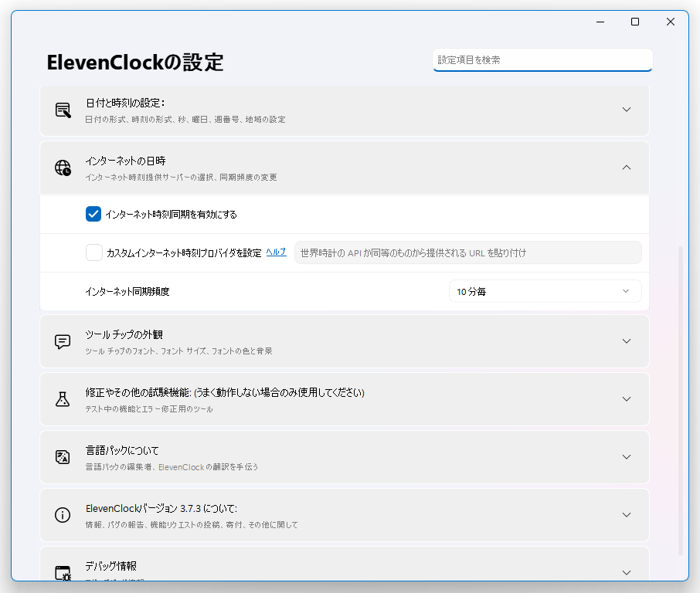The width and height of the screenshot is (700, 593).
Task: Expand the ElevenClockバージョン 3.7.3 section chevron
Action: pyautogui.click(x=627, y=515)
